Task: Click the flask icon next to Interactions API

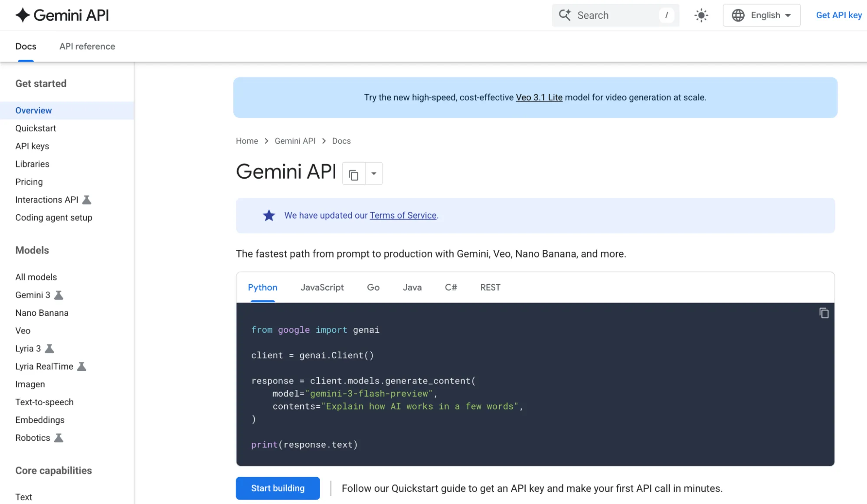Action: (x=87, y=200)
